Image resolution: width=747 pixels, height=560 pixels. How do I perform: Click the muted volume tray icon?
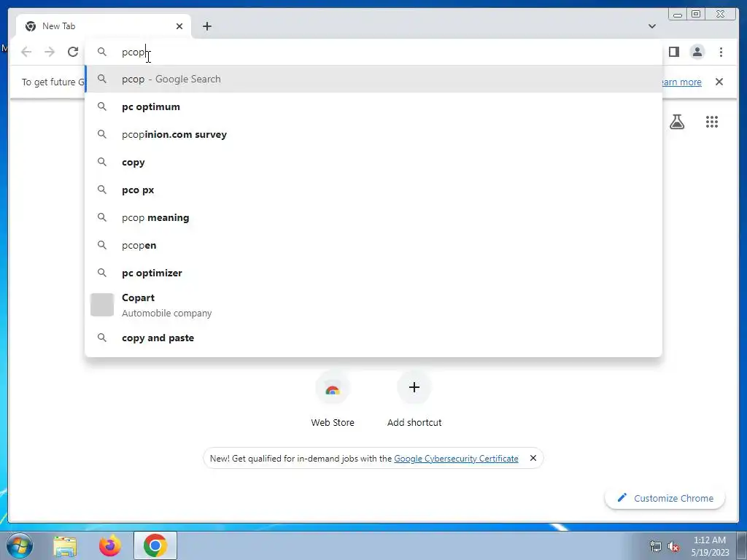[673, 546]
